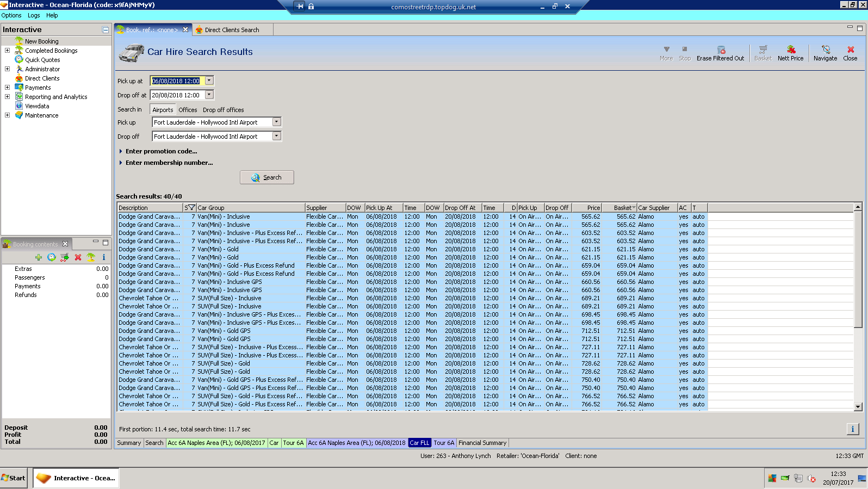
Task: Open the Logs menu
Action: pyautogui.click(x=34, y=15)
